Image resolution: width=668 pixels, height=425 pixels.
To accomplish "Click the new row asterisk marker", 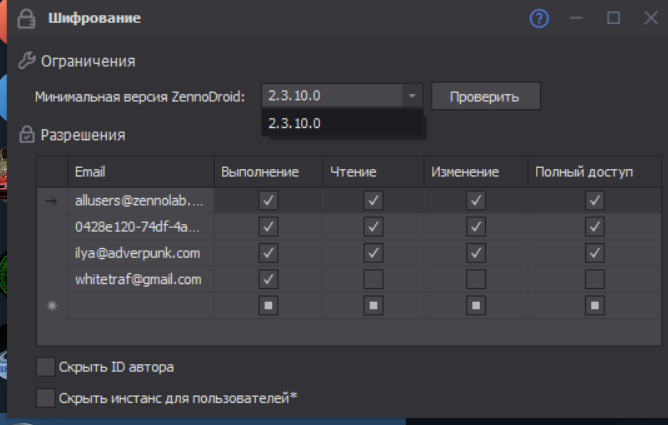I will pyautogui.click(x=52, y=305).
